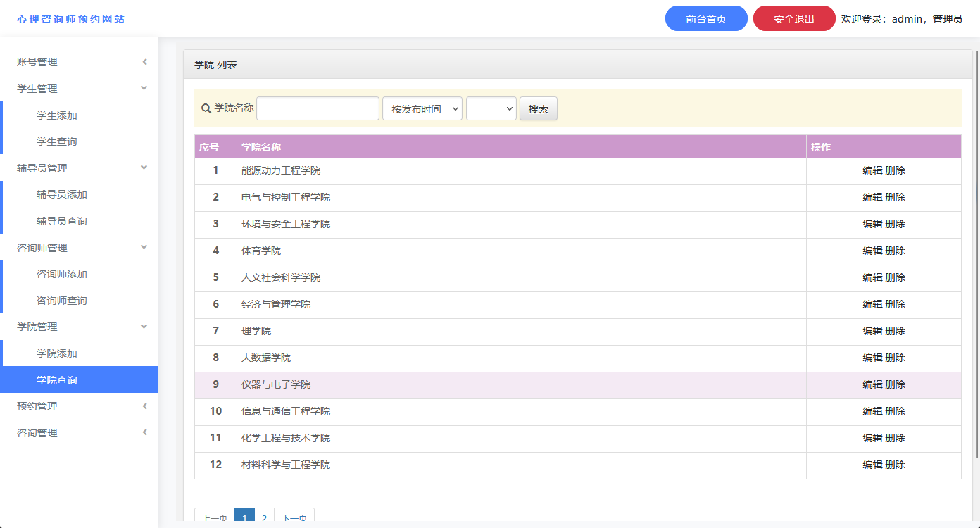
Task: Edit 化学工程与技术学院 row
Action: coord(872,438)
